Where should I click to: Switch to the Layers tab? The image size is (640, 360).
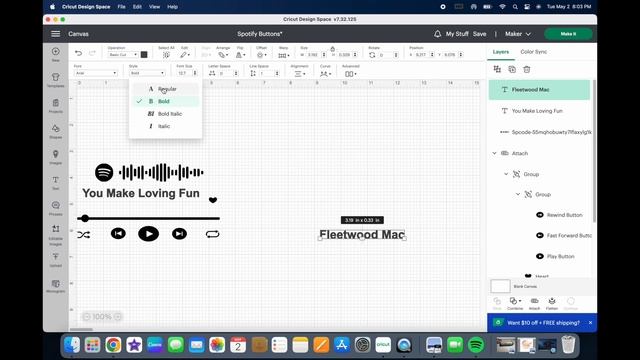click(x=500, y=52)
